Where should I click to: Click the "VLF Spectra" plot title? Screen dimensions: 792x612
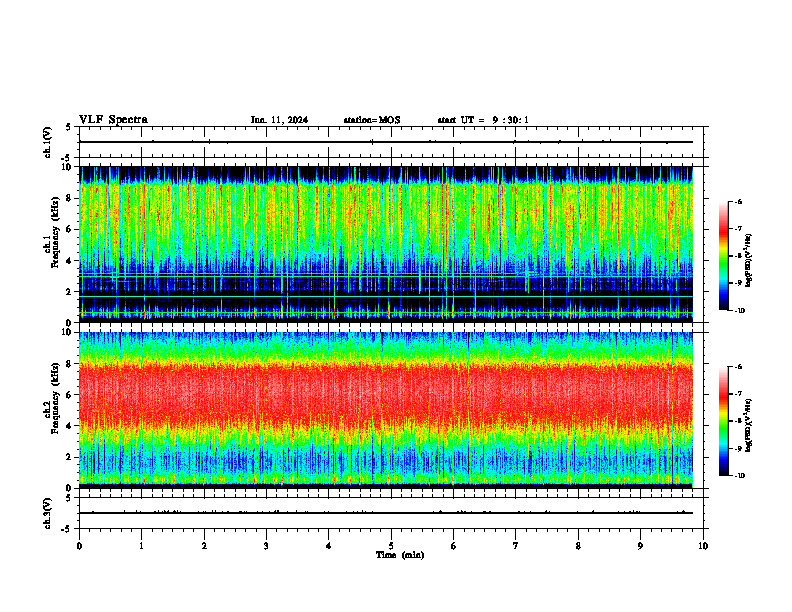(113, 120)
